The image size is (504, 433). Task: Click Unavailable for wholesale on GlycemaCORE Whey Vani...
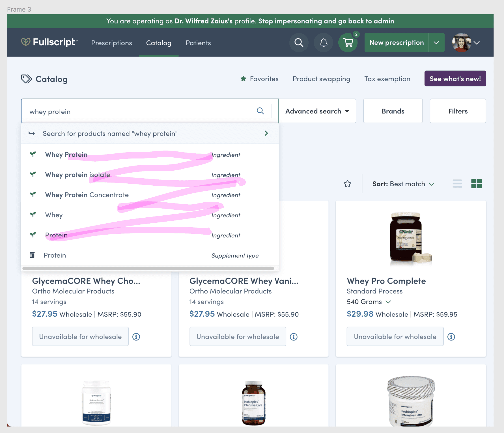coord(238,336)
